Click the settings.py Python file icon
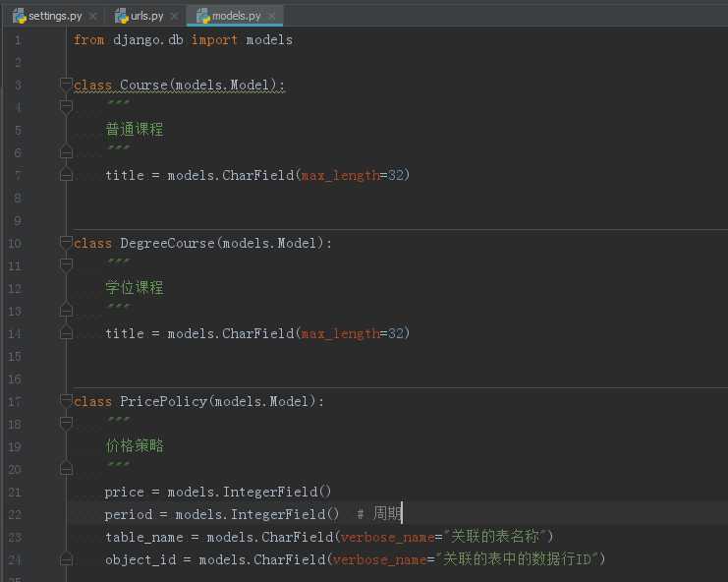Screen dimensions: 728x582 [x=20, y=17]
